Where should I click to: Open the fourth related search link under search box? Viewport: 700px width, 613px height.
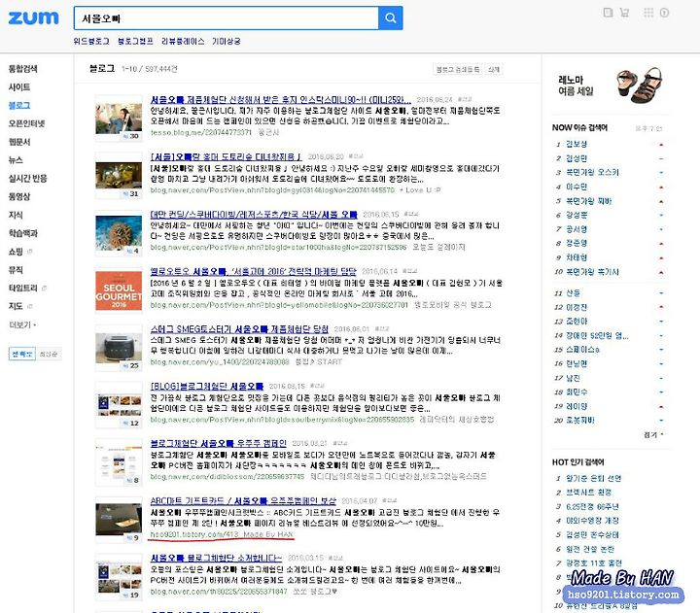[226, 41]
